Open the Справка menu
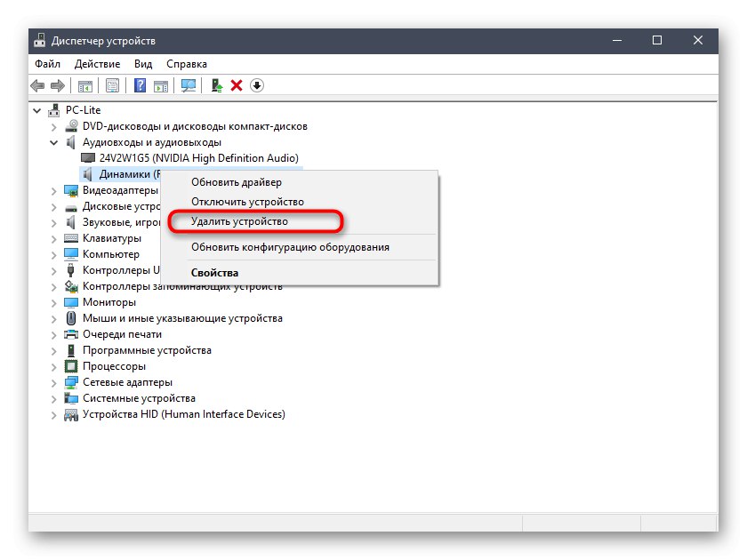The image size is (747, 560). (x=186, y=64)
